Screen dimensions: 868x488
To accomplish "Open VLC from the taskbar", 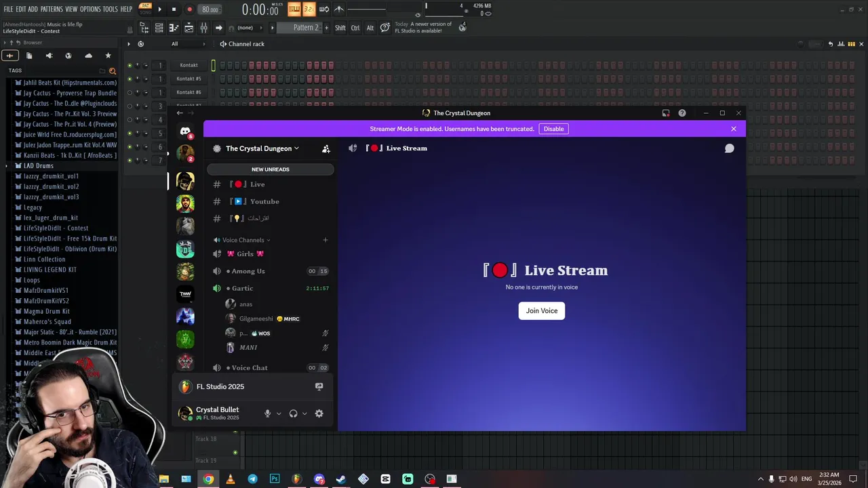I will point(231,479).
